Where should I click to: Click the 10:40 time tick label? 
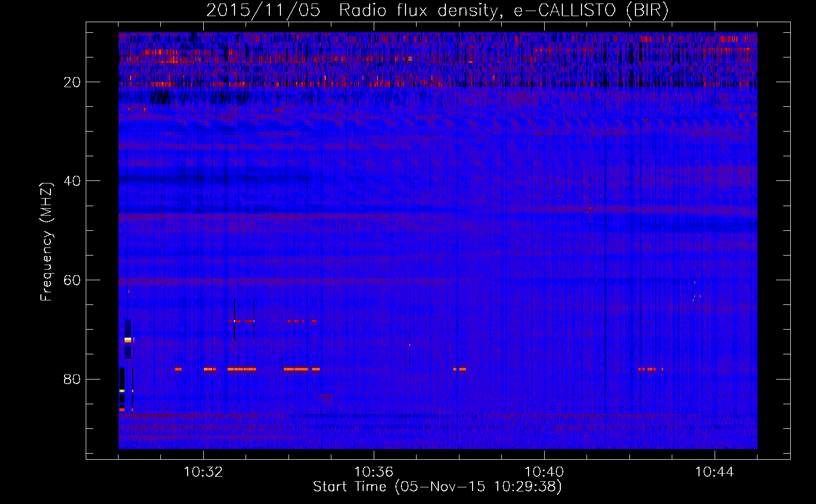[x=544, y=472]
